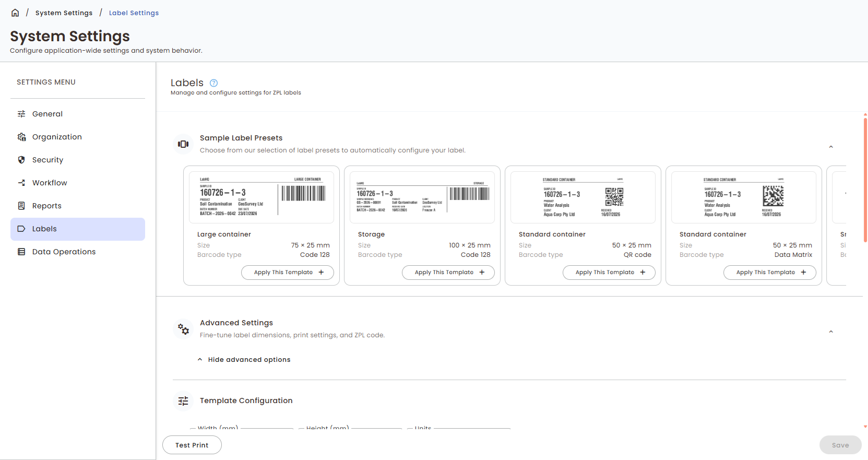Image resolution: width=868 pixels, height=460 pixels.
Task: Select the Data Matrix label preview thumbnail
Action: coord(744,197)
